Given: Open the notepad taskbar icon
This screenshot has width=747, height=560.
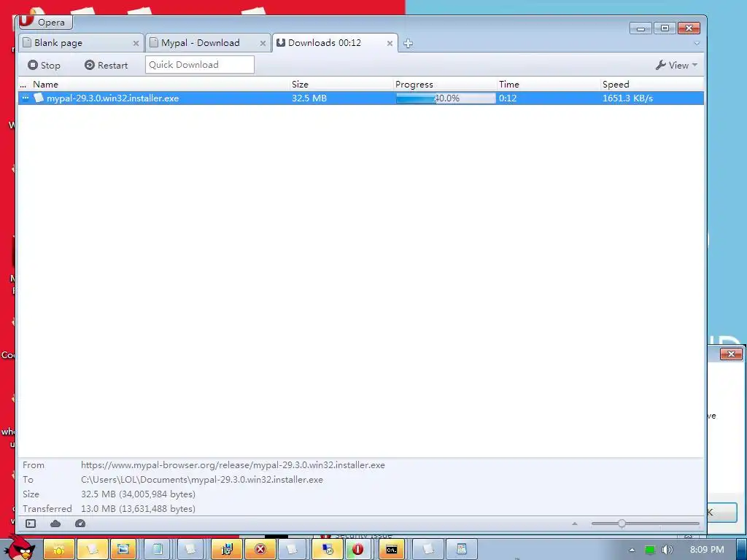Looking at the screenshot, I should [x=158, y=550].
